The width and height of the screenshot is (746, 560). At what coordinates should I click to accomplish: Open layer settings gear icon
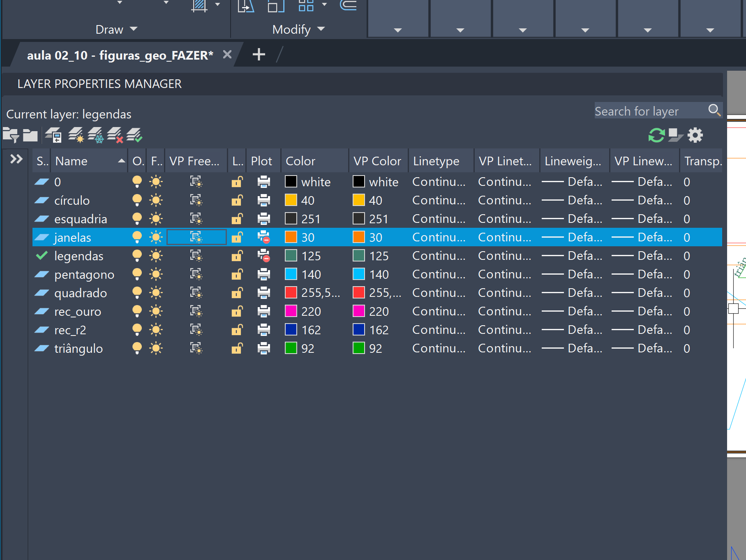coord(695,135)
